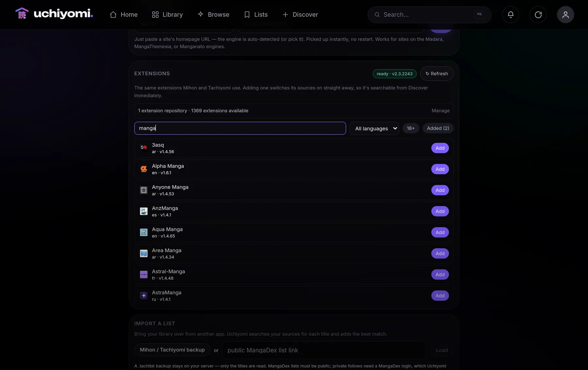Click the Astral-Manga extension icon
The image size is (588, 370).
pyautogui.click(x=144, y=275)
